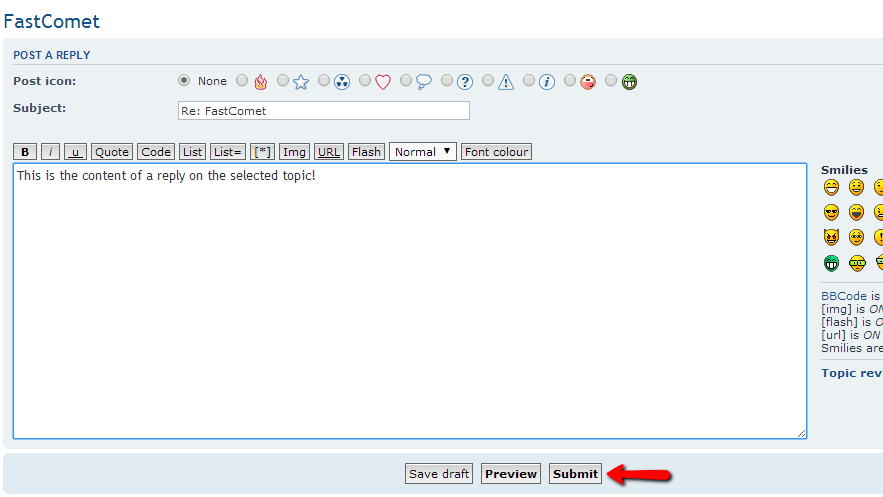Insert an Img BBCode tag
Image resolution: width=883 pixels, height=497 pixels.
click(294, 152)
